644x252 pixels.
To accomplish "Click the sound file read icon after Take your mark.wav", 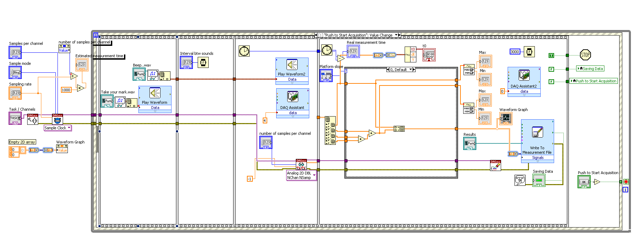I will click(x=120, y=102).
